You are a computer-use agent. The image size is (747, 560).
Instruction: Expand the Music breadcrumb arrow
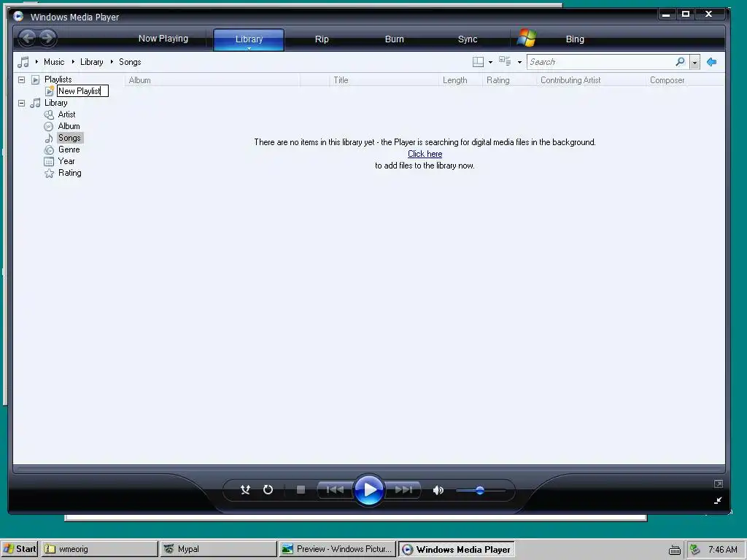point(36,62)
